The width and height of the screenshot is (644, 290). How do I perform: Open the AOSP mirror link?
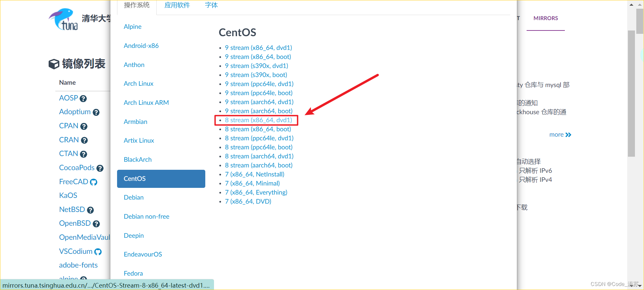[x=68, y=98]
